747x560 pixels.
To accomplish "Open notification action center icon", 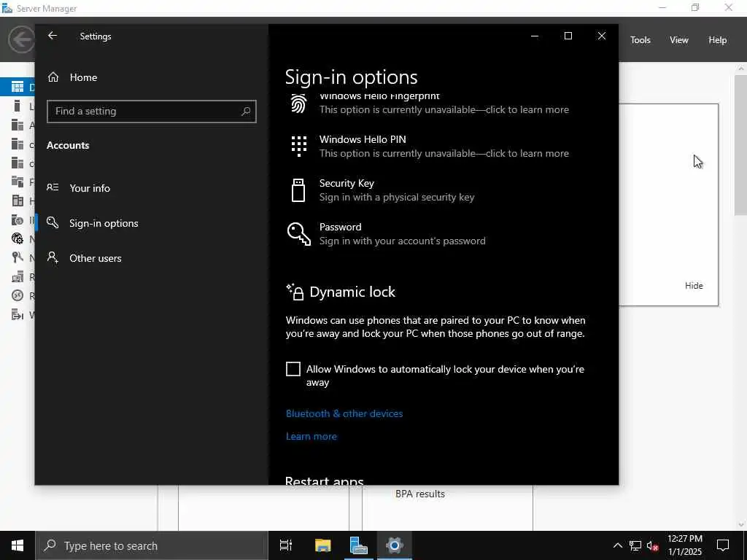I will (723, 545).
